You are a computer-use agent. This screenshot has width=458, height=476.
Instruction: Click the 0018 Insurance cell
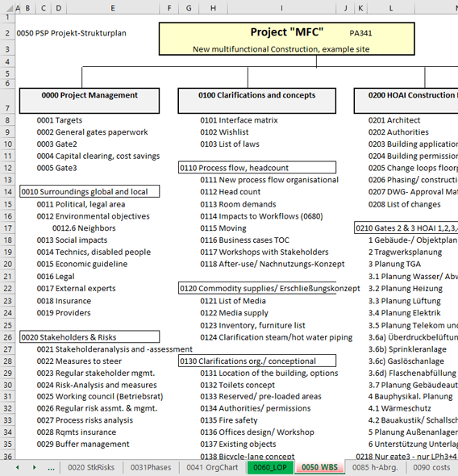64,301
